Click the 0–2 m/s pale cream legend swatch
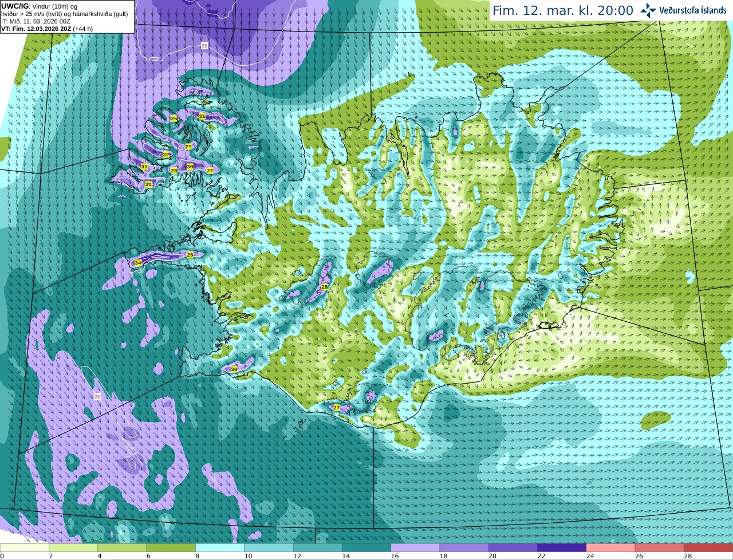The height and width of the screenshot is (560, 733). tap(24, 548)
